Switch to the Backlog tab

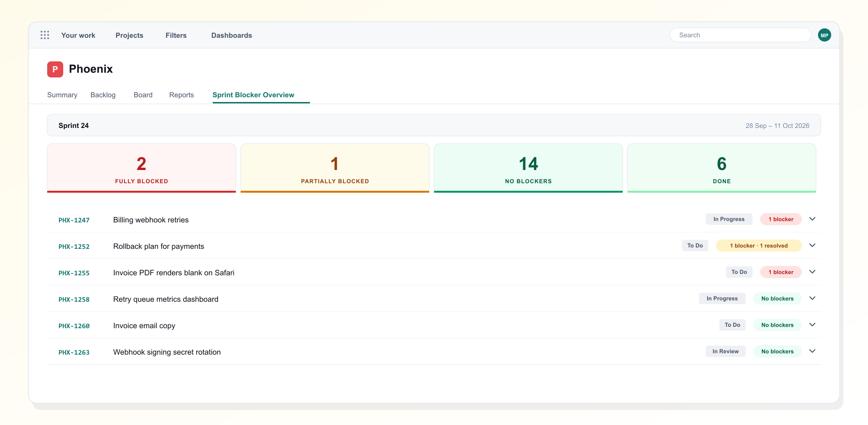pyautogui.click(x=103, y=95)
